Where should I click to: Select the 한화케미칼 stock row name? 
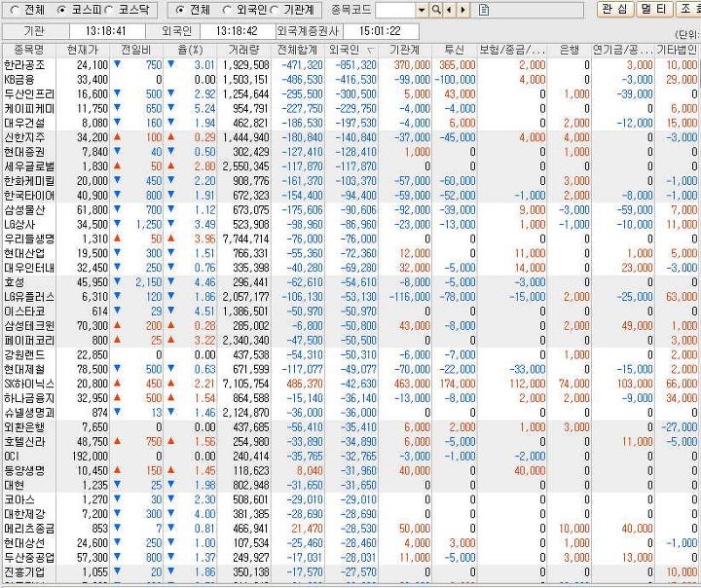pos(29,181)
